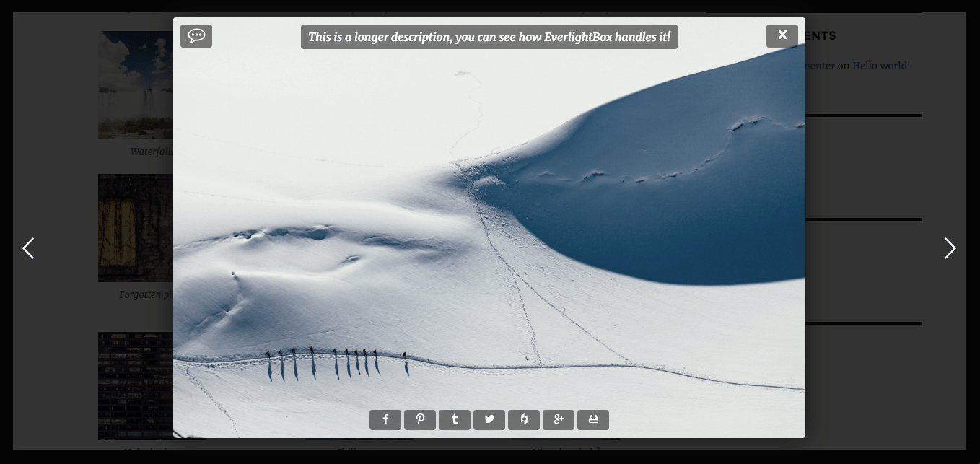The width and height of the screenshot is (980, 464).
Task: Click the longer description caption text
Action: (489, 37)
